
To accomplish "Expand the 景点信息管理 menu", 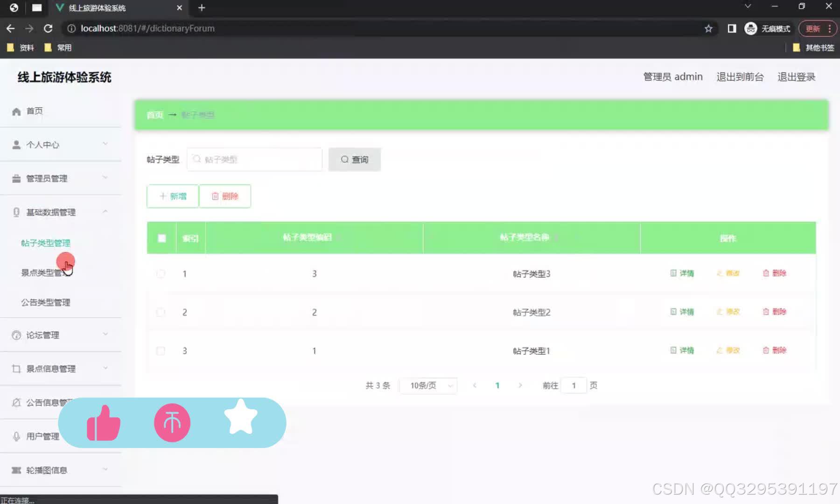I will [61, 369].
